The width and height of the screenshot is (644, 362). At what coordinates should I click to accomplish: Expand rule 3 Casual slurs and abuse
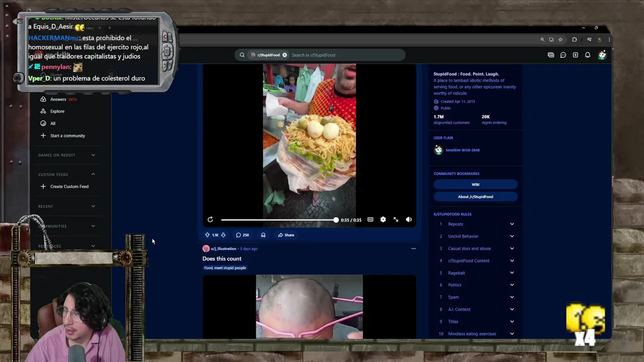pyautogui.click(x=475, y=248)
